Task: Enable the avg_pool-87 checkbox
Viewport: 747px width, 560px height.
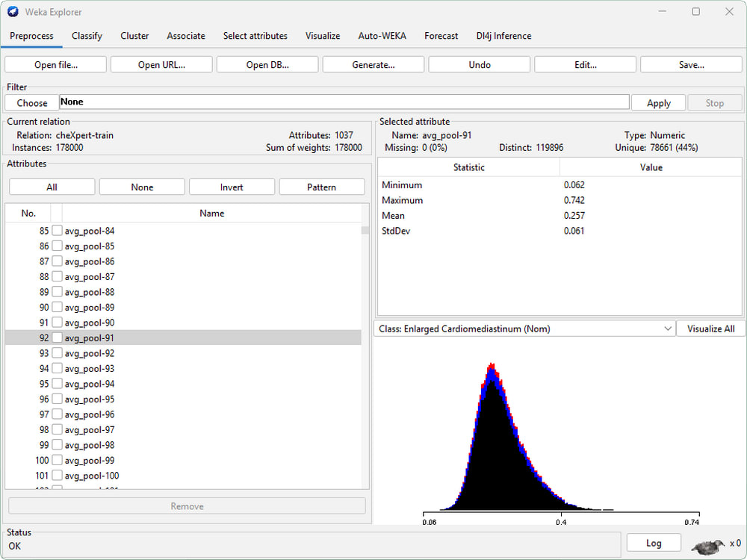Action: coord(58,276)
